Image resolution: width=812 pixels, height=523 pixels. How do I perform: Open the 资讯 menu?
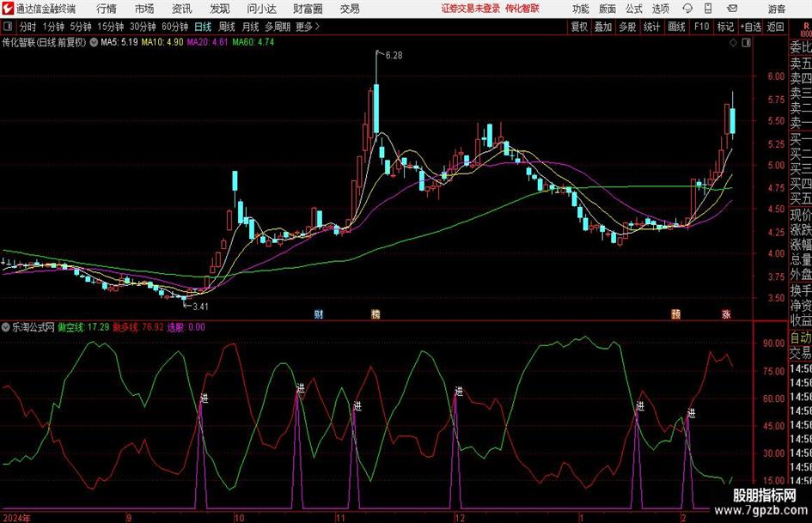182,9
